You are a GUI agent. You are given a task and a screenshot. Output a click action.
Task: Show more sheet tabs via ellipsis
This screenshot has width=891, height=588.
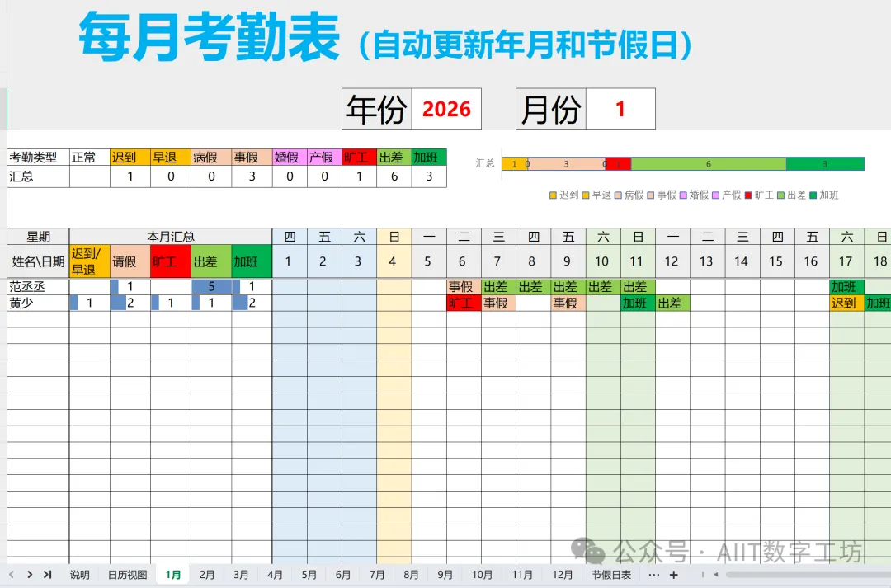click(x=653, y=575)
